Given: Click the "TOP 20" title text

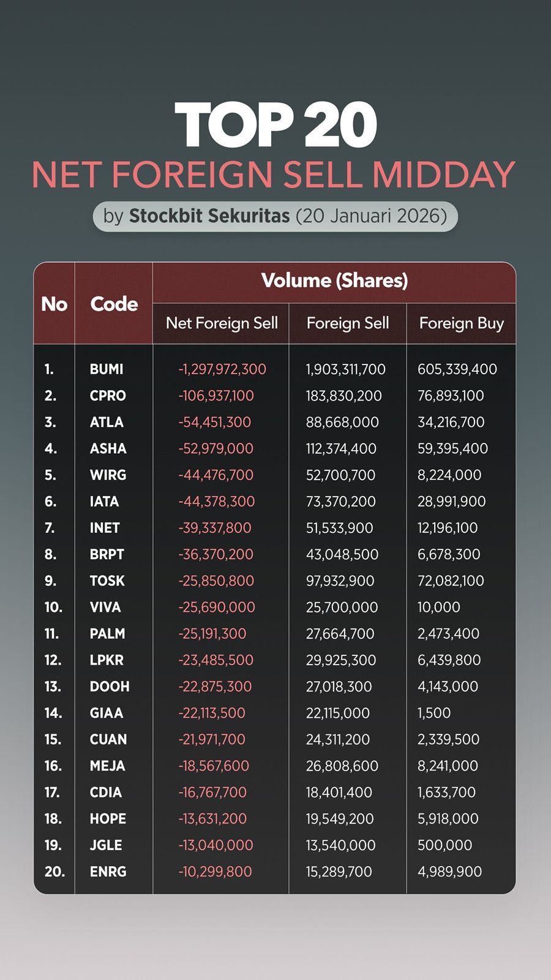Looking at the screenshot, I should tap(275, 124).
